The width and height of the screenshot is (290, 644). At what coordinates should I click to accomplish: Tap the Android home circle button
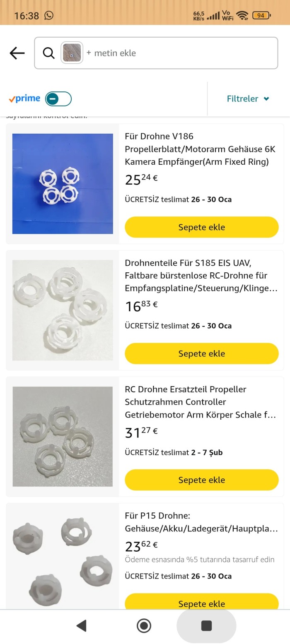(144, 625)
